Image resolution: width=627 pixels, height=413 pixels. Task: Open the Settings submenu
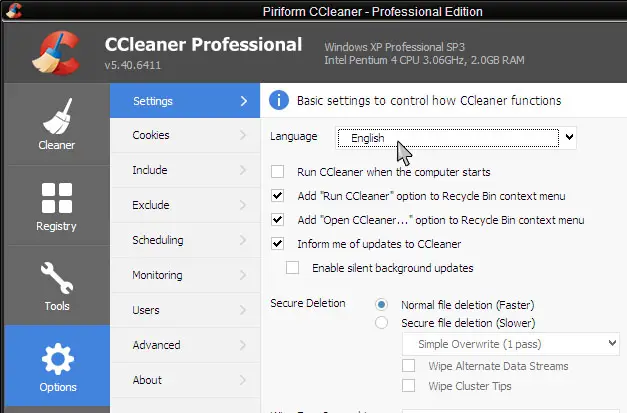click(185, 101)
